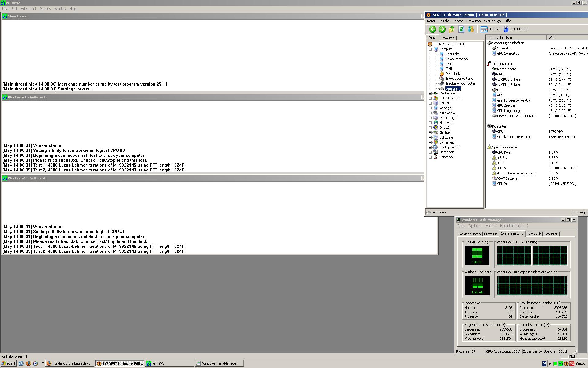This screenshot has height=368, width=588.
Task: Expand the Datenträger tree node
Action: (430, 118)
